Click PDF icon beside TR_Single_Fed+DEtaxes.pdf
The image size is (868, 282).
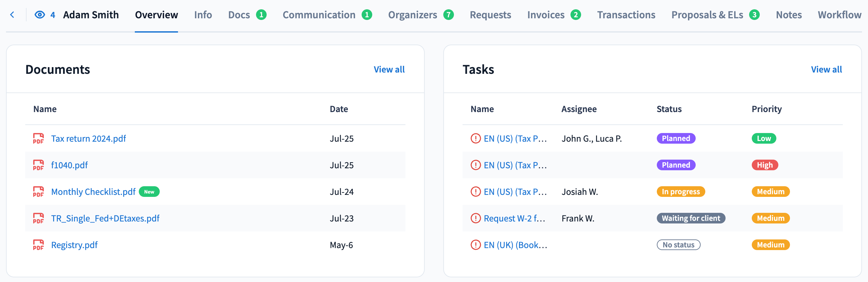[39, 218]
